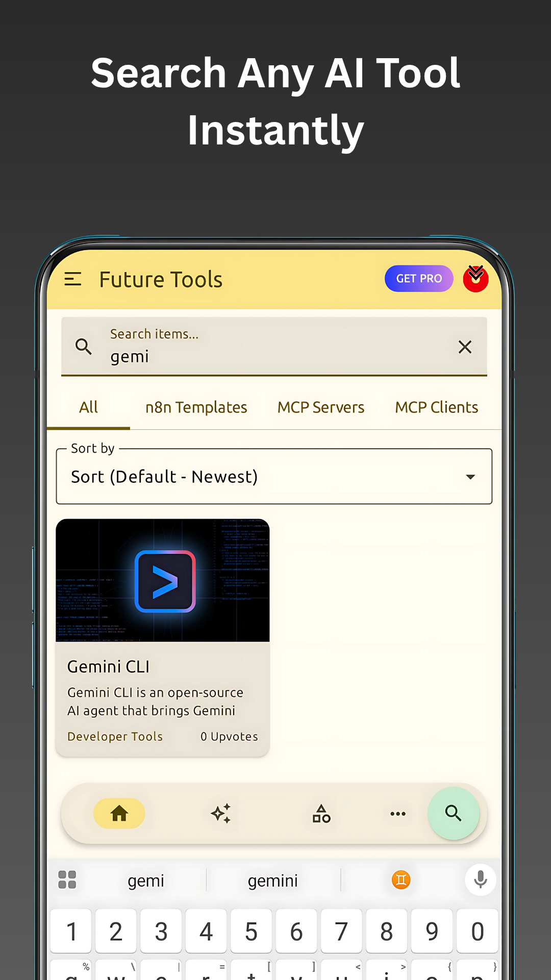
Task: Clear the search field with X
Action: tap(465, 347)
